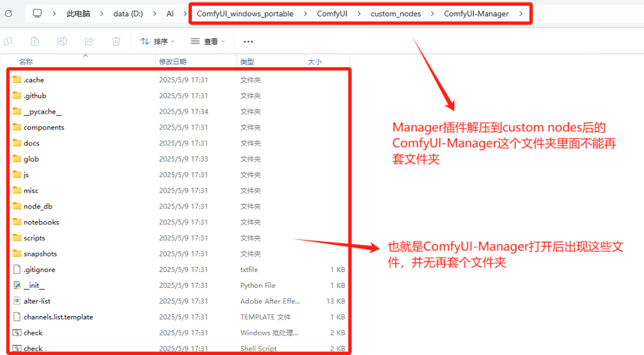Viewport: 644px width, 355px height.
Task: Click the txtfile type cell of .gitignore
Action: point(249,269)
